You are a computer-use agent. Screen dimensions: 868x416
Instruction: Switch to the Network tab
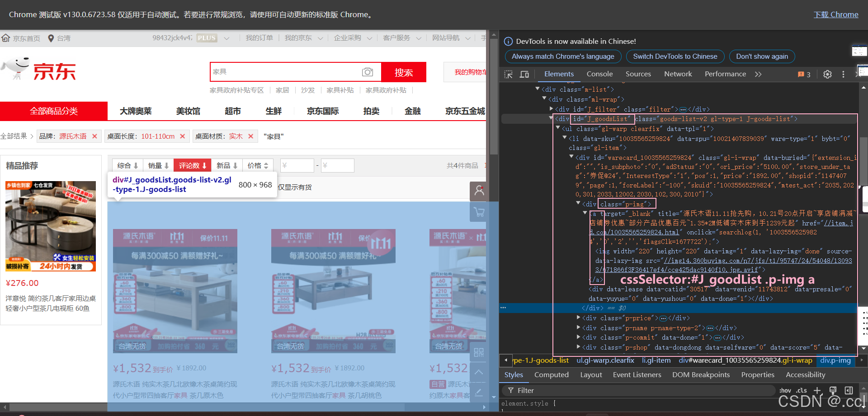click(x=678, y=74)
